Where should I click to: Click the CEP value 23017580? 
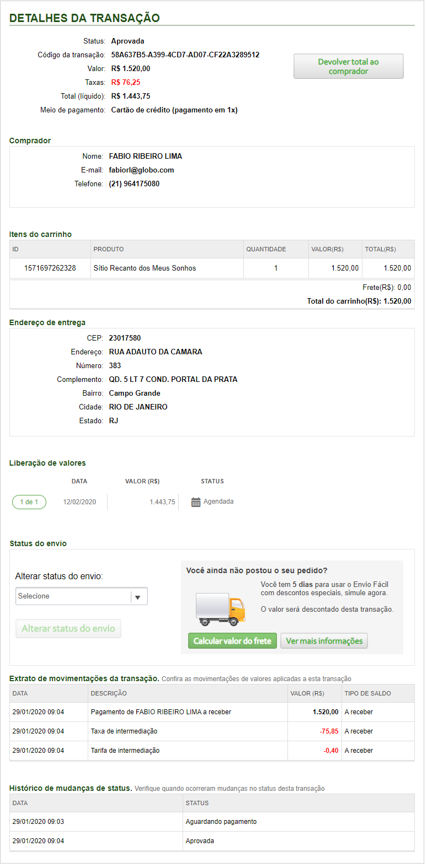(x=125, y=338)
